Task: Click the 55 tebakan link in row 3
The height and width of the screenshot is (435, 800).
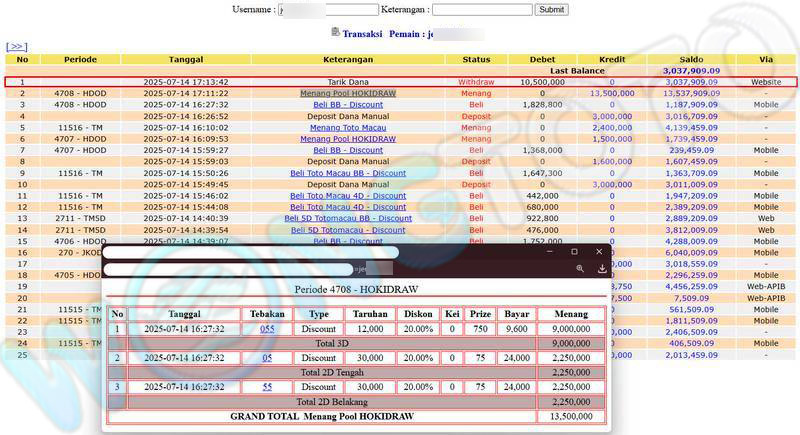Action: click(x=267, y=386)
